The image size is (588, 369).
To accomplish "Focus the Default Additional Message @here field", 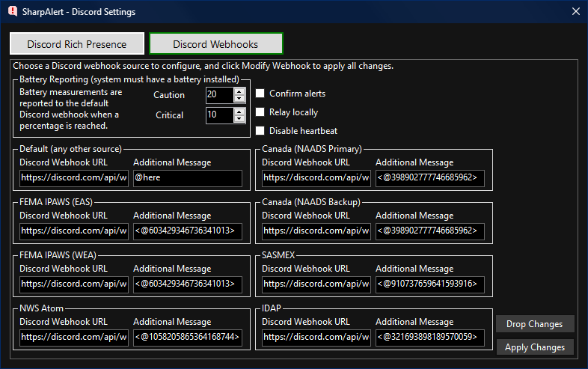I will (187, 178).
